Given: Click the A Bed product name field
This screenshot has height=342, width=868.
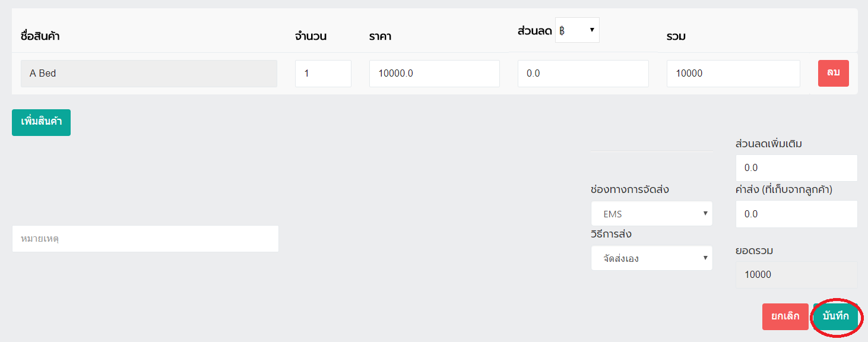Looking at the screenshot, I should tap(148, 74).
